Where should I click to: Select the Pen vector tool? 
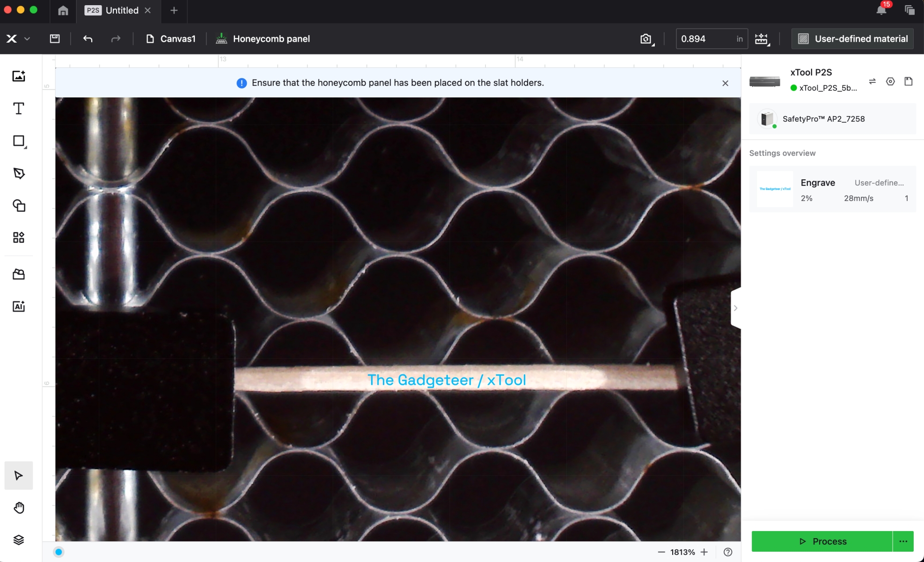coord(19,173)
